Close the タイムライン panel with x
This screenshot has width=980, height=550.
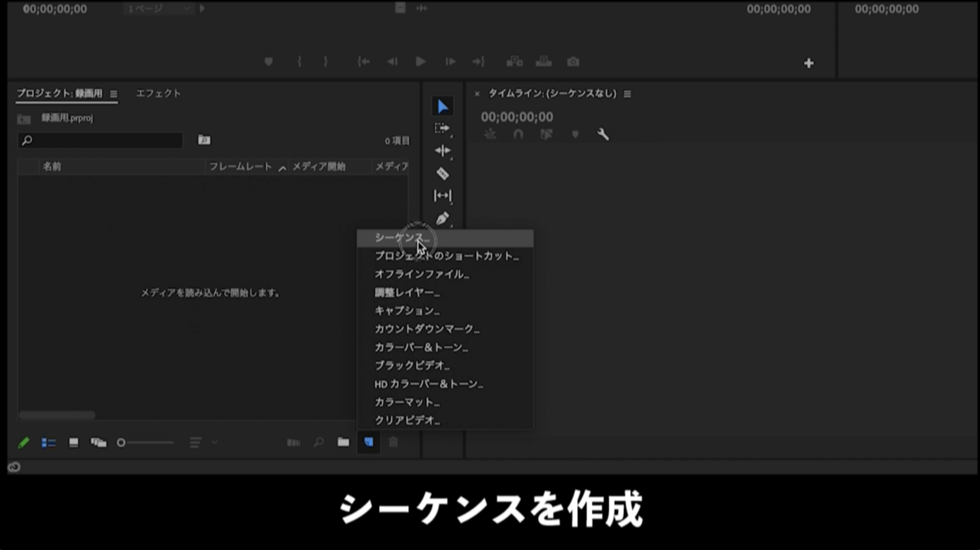477,94
